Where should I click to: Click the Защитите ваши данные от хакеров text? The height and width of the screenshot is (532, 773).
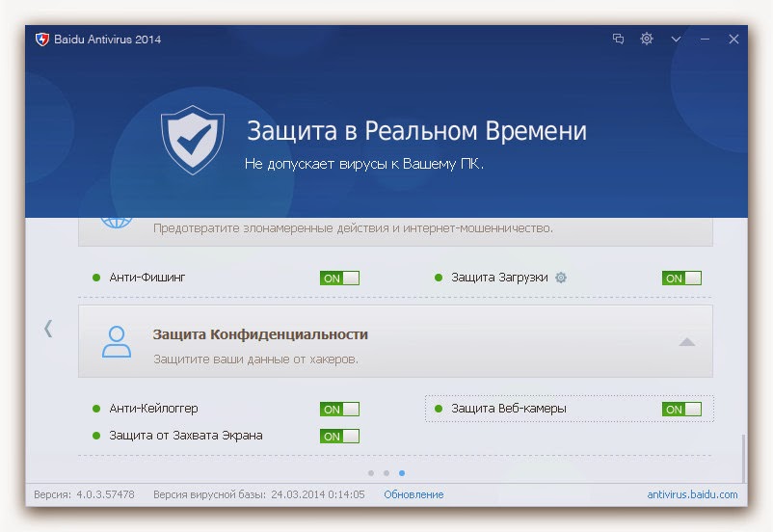pos(255,359)
